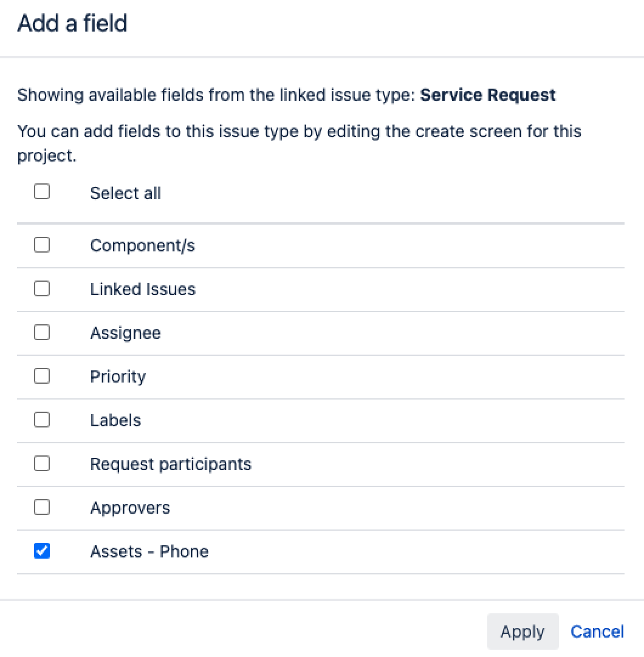The height and width of the screenshot is (657, 644).
Task: Click the 'Priority' field label
Action: pos(118,376)
